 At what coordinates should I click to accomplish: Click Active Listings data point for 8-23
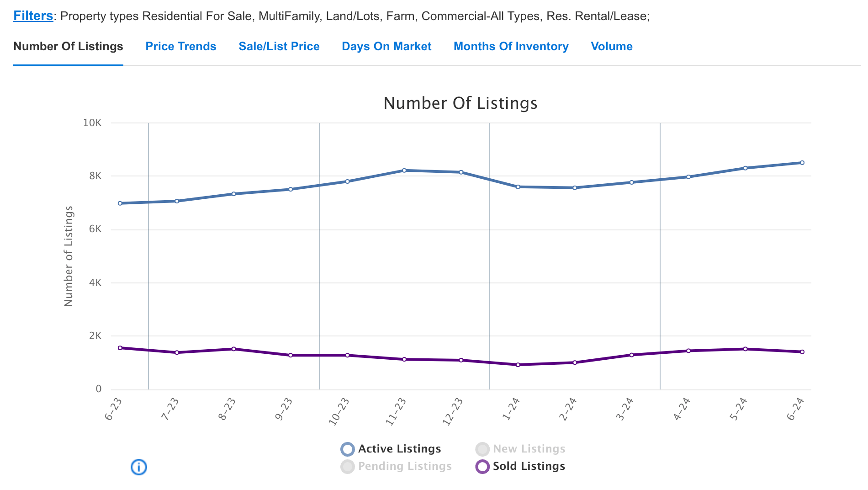[x=234, y=194]
